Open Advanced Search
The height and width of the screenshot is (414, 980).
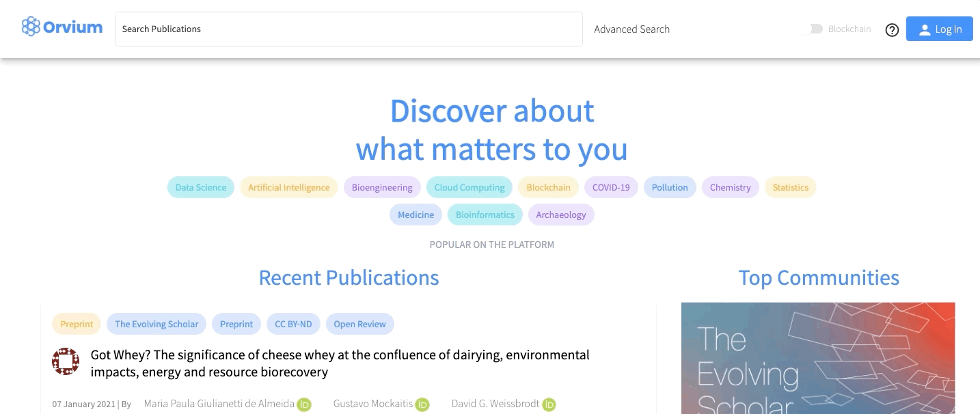click(x=631, y=29)
